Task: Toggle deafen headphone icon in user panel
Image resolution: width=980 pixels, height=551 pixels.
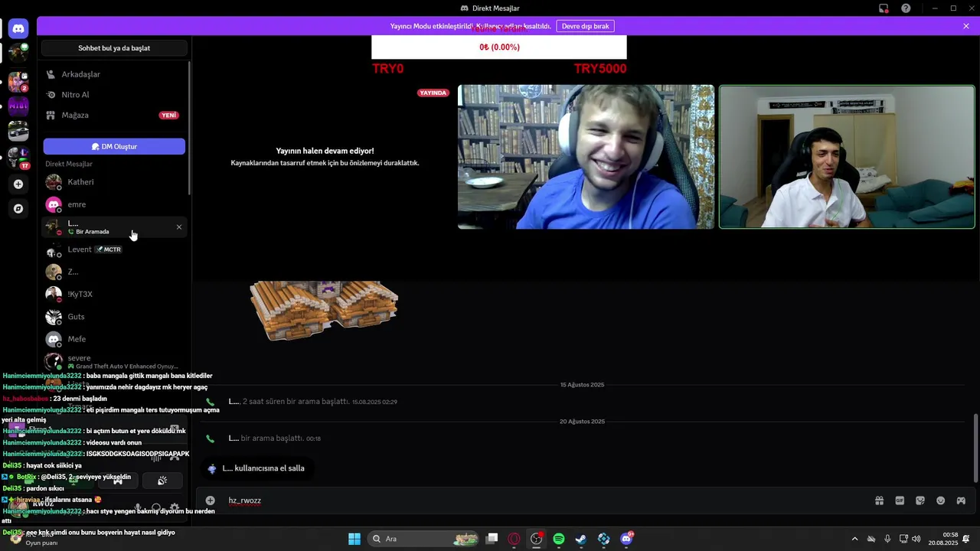Action: click(x=156, y=507)
